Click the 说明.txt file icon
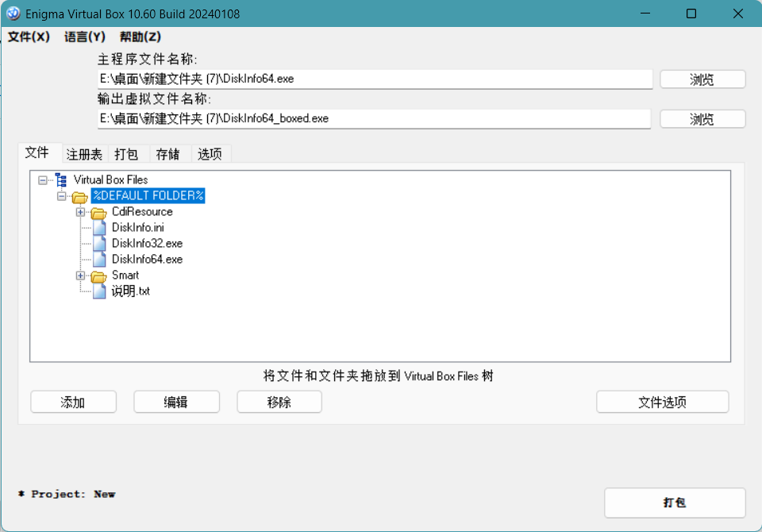 coord(100,291)
